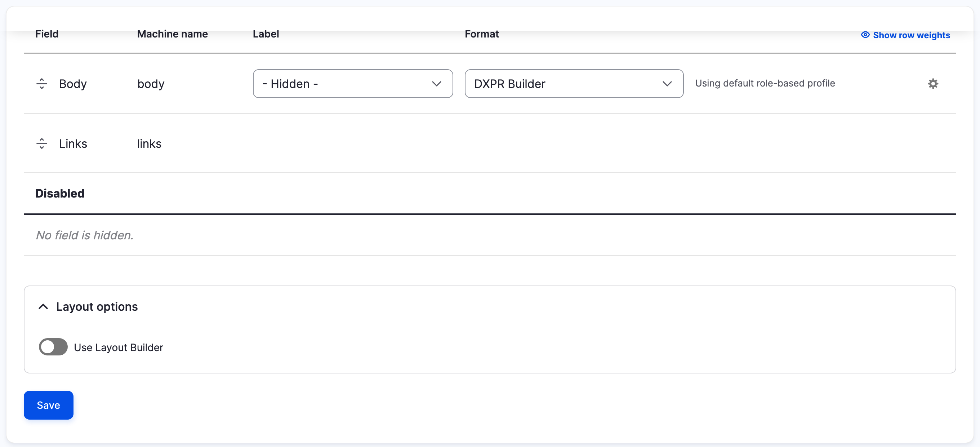Click the Body field name

pyautogui.click(x=73, y=84)
